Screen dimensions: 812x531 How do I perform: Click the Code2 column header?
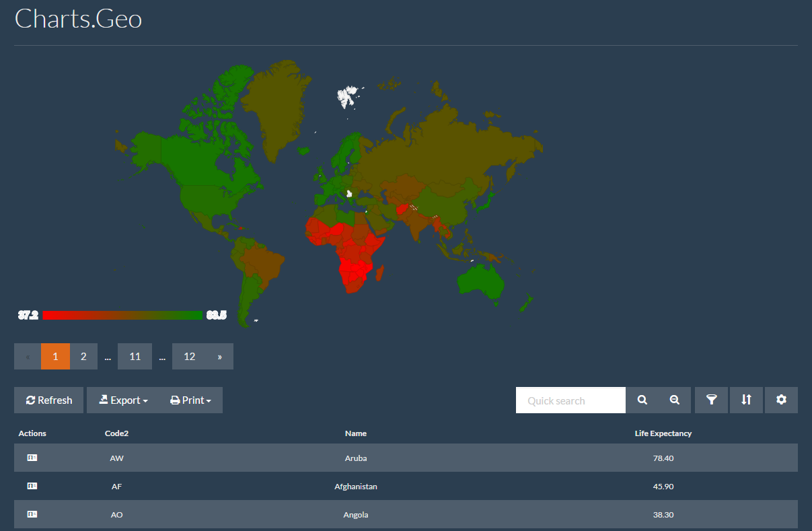click(x=116, y=433)
